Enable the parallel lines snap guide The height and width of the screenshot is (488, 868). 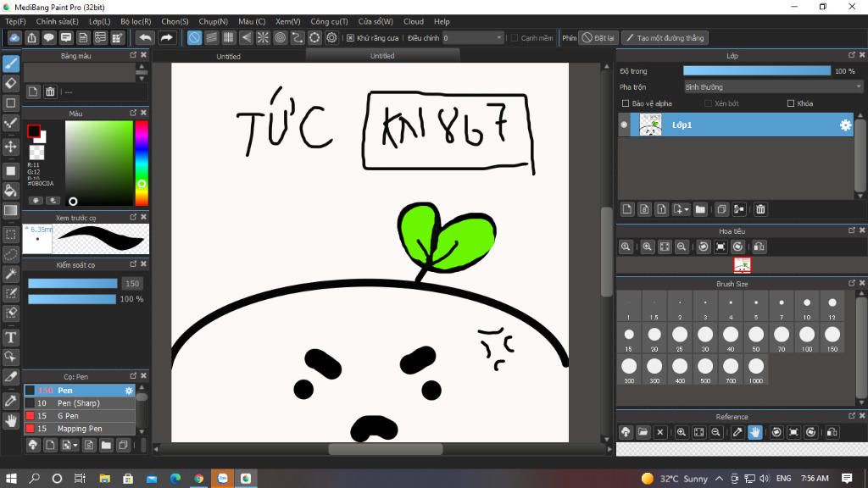point(211,37)
